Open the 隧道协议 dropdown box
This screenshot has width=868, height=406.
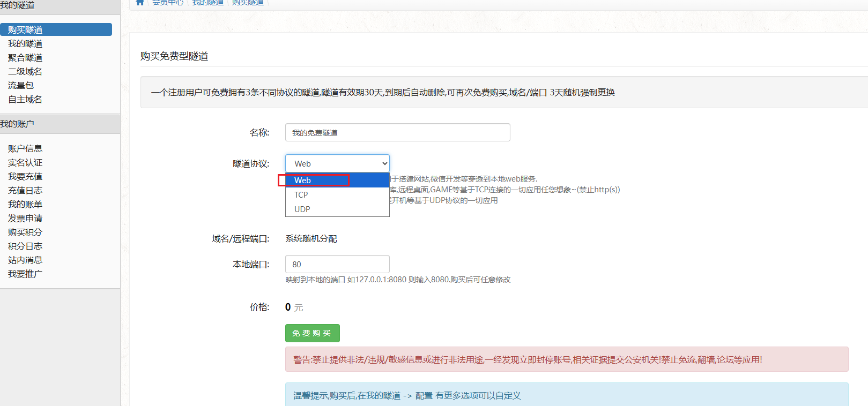(337, 163)
